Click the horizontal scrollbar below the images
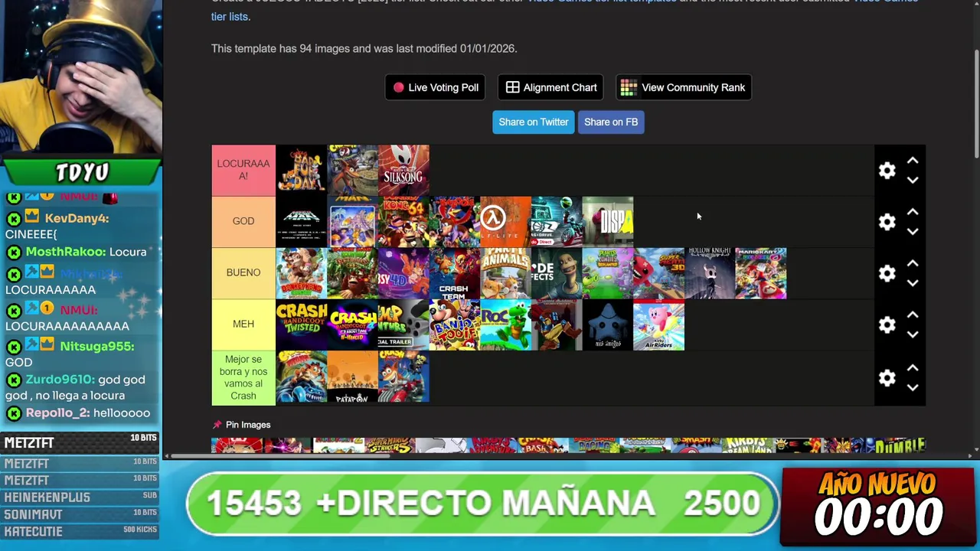This screenshot has height=551, width=980. 282,456
